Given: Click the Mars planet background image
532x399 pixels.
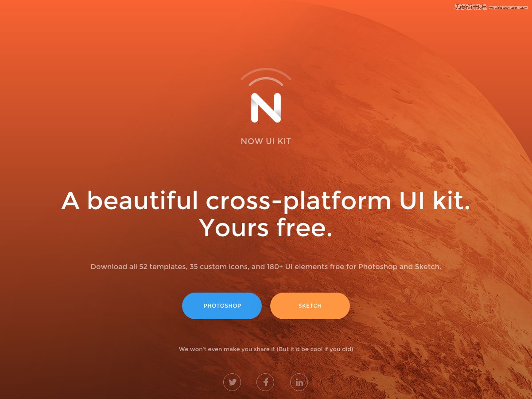Looking at the screenshot, I should coord(421,199).
